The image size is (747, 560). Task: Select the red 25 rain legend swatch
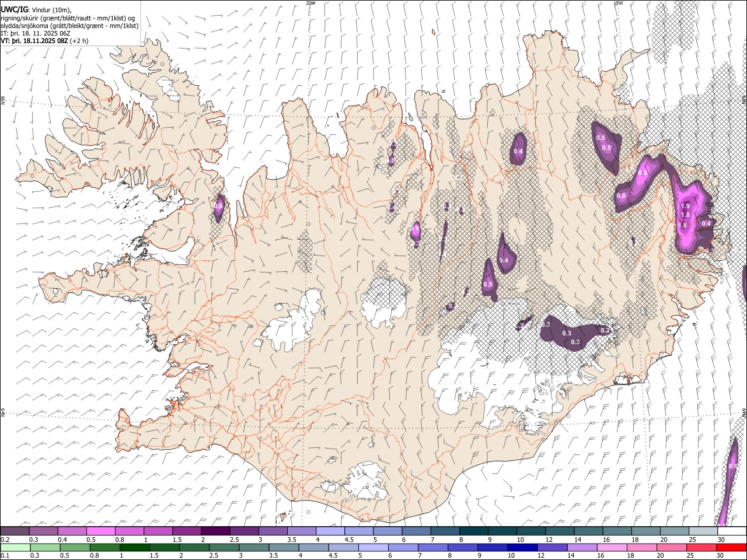tap(702, 547)
